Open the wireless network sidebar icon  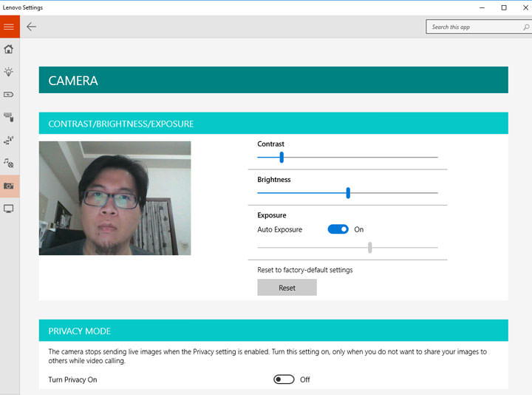pos(9,140)
